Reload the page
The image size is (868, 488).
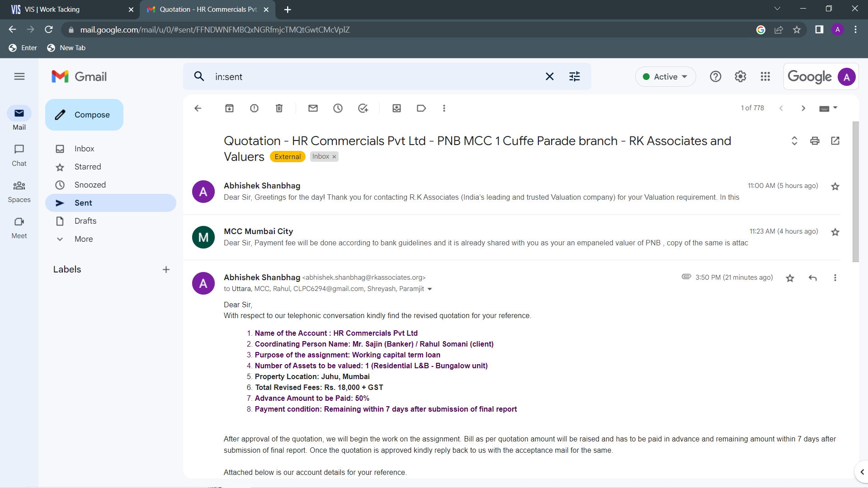(49, 30)
